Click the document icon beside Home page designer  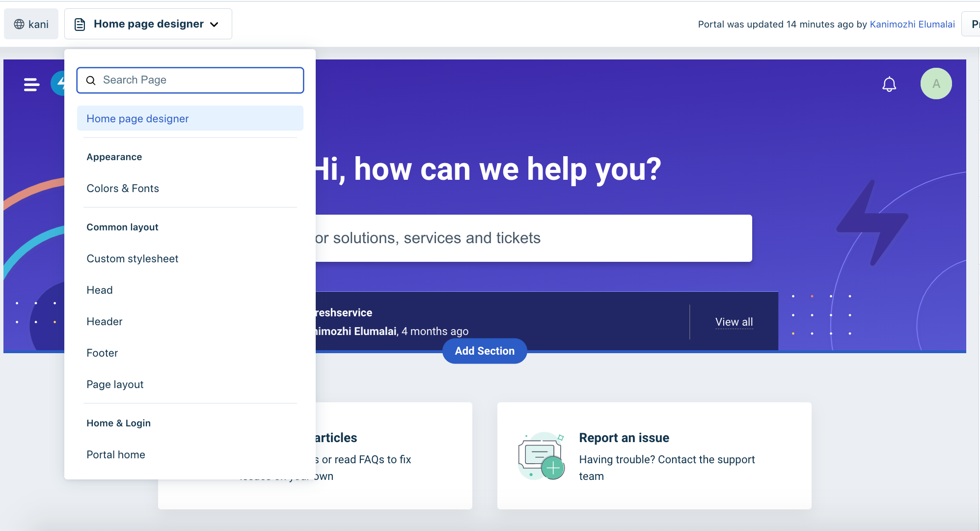80,24
